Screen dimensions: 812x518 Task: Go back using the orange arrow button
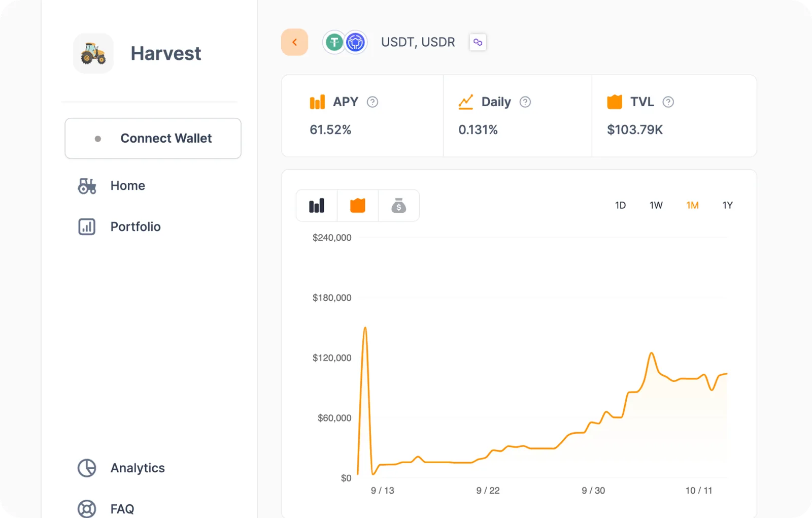[x=294, y=42]
